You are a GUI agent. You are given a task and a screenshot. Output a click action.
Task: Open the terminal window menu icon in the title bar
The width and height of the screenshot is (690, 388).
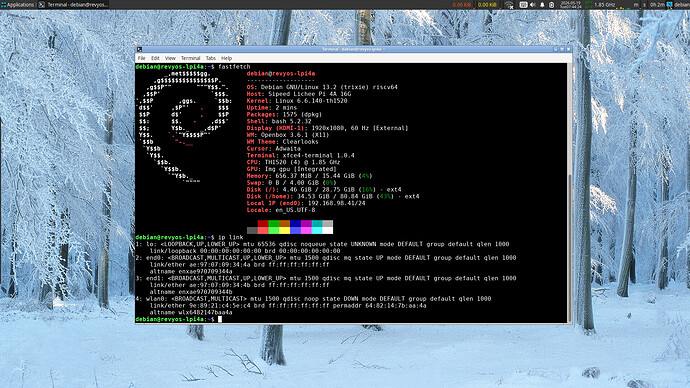click(x=139, y=49)
